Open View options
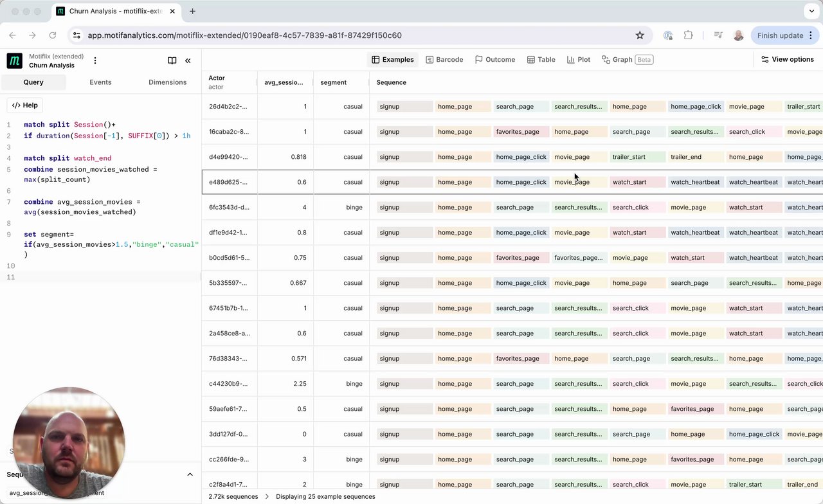This screenshot has height=504, width=823. [x=788, y=59]
